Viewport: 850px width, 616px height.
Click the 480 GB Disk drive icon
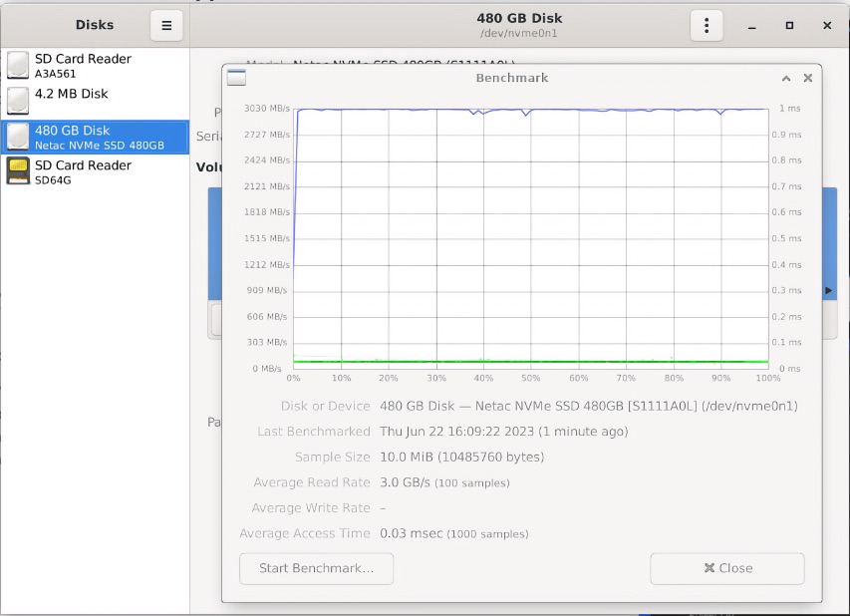coord(18,137)
